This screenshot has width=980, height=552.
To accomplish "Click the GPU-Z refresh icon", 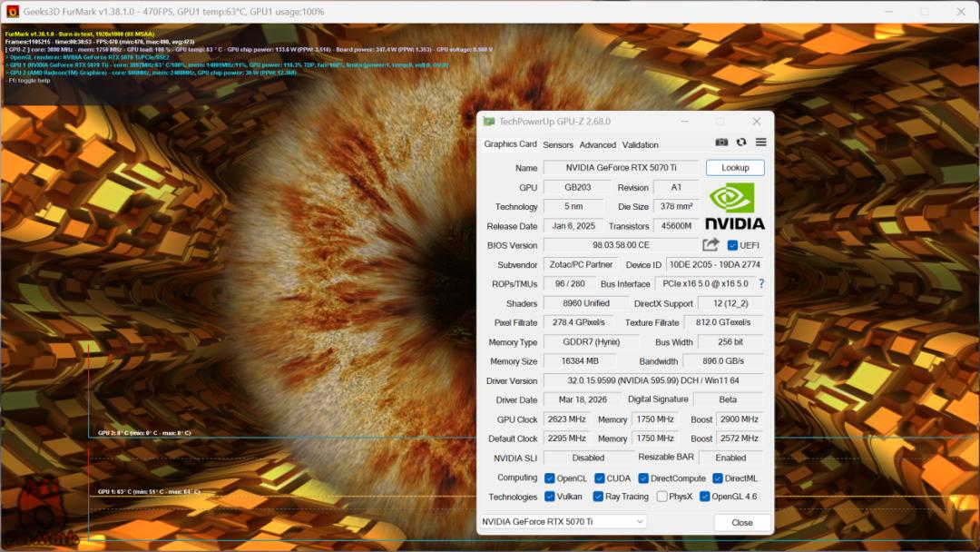I will pyautogui.click(x=741, y=142).
